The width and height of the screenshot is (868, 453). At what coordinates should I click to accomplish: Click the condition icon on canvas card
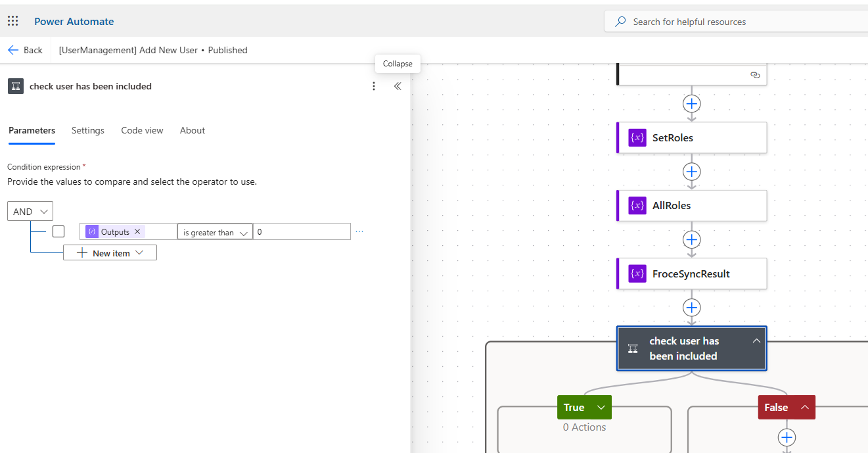point(633,348)
